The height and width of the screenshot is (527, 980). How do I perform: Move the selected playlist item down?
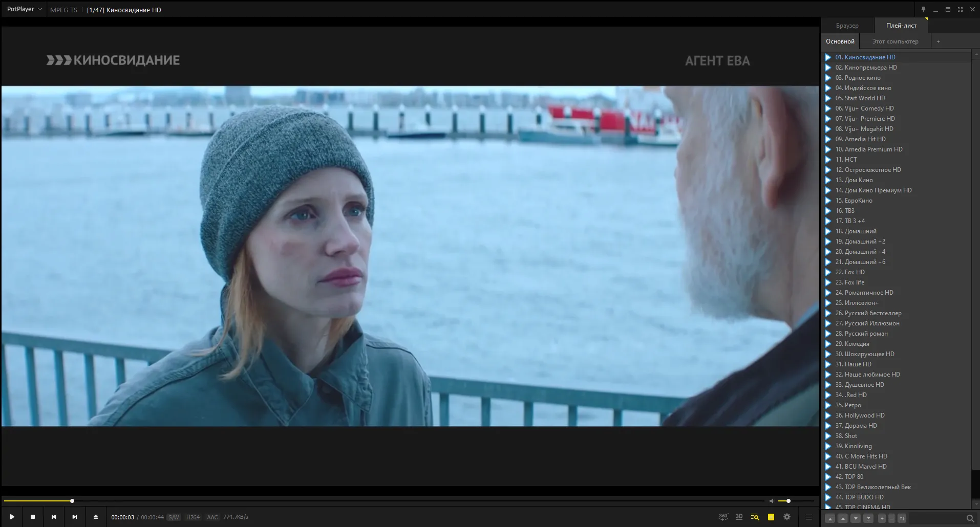click(856, 518)
